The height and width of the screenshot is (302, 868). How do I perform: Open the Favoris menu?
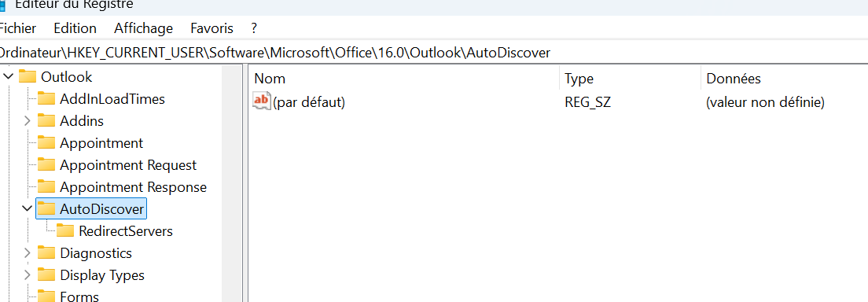(x=212, y=28)
